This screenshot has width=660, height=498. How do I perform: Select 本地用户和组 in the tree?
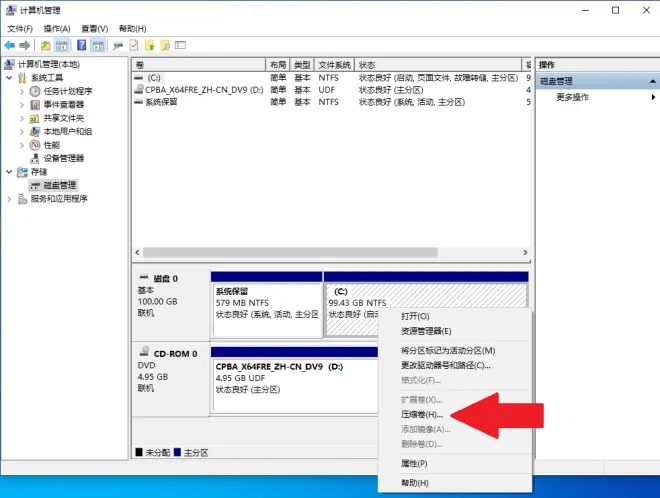pyautogui.click(x=67, y=131)
